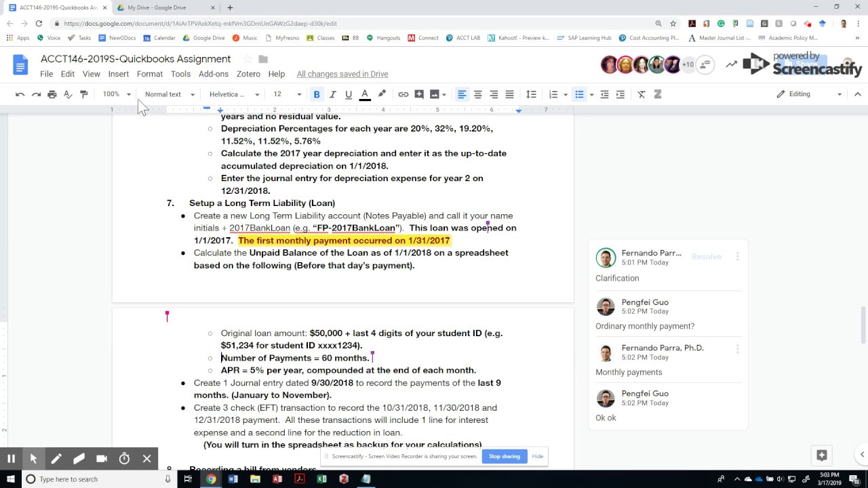Increase indent of the paragraph
The image size is (868, 488).
pos(620,94)
